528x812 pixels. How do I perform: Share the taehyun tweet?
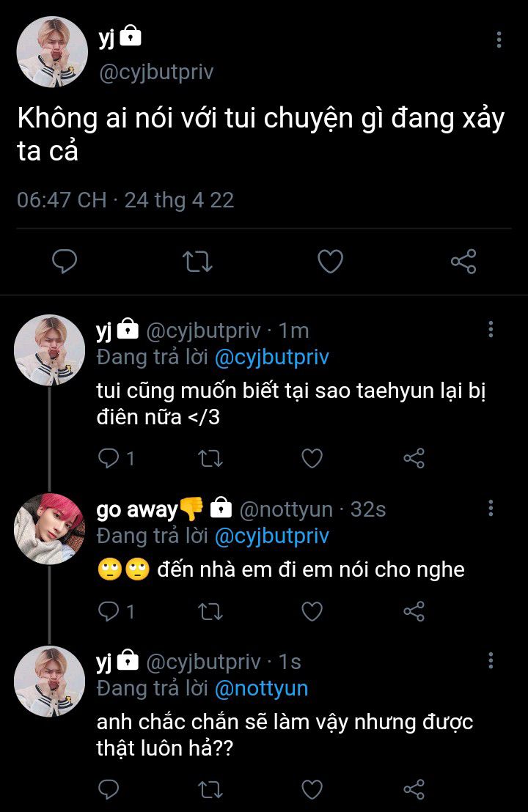coord(414,459)
